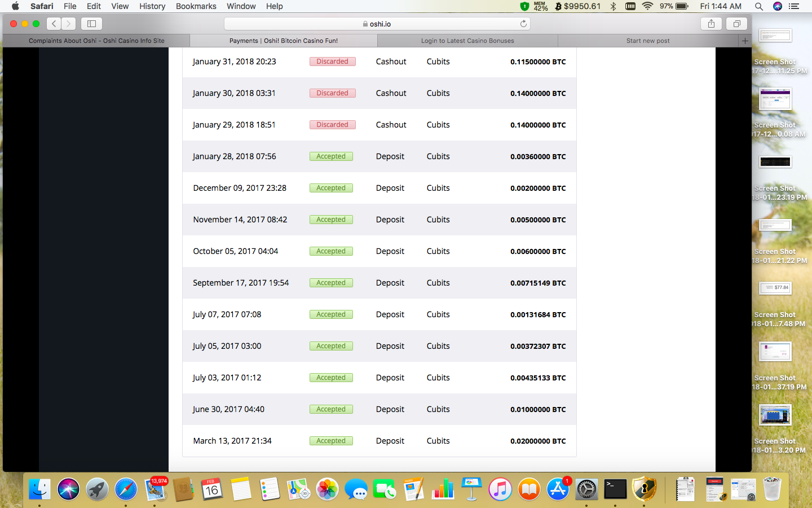Image resolution: width=812 pixels, height=508 pixels.
Task: Select the 0.00715149 BTC amount
Action: click(x=538, y=283)
